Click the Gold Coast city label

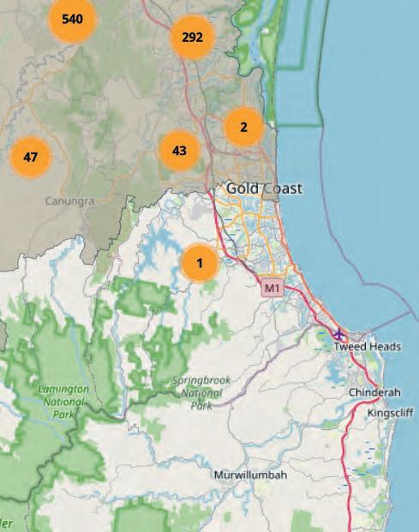(x=264, y=188)
